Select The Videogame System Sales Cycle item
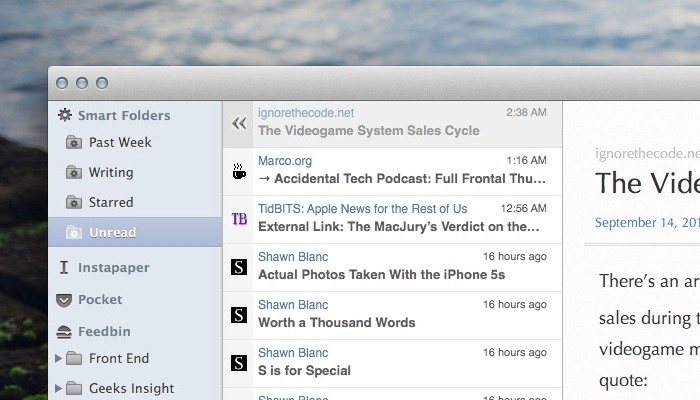 368,130
